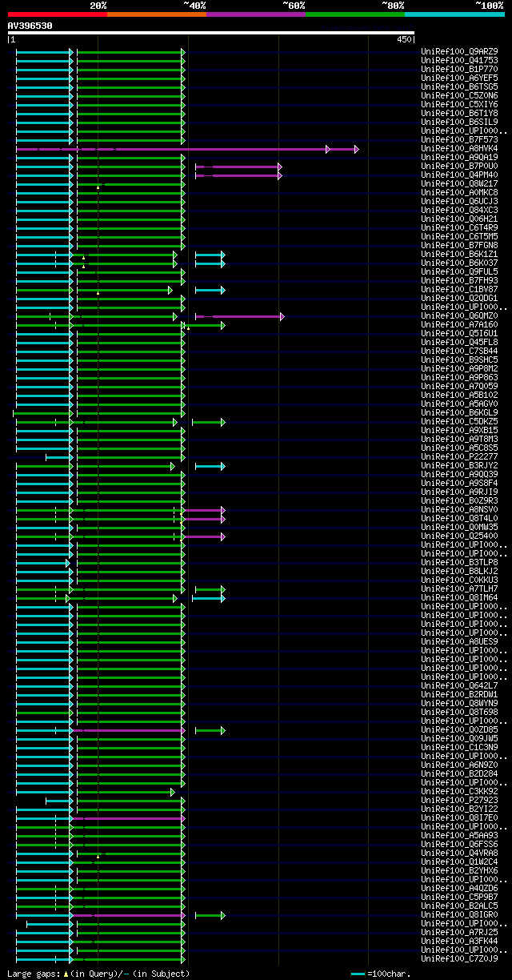Viewport: 512px width, 980px height.
Task: Select the AV396530 query title
Action: (30, 26)
